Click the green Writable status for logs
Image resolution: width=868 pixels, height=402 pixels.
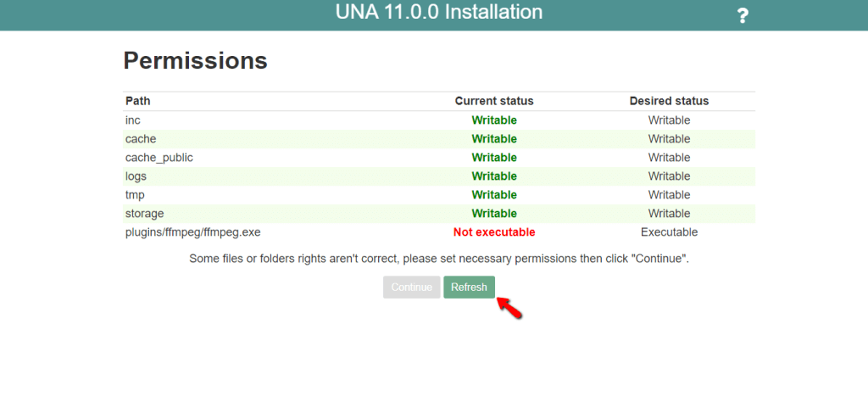pos(494,176)
